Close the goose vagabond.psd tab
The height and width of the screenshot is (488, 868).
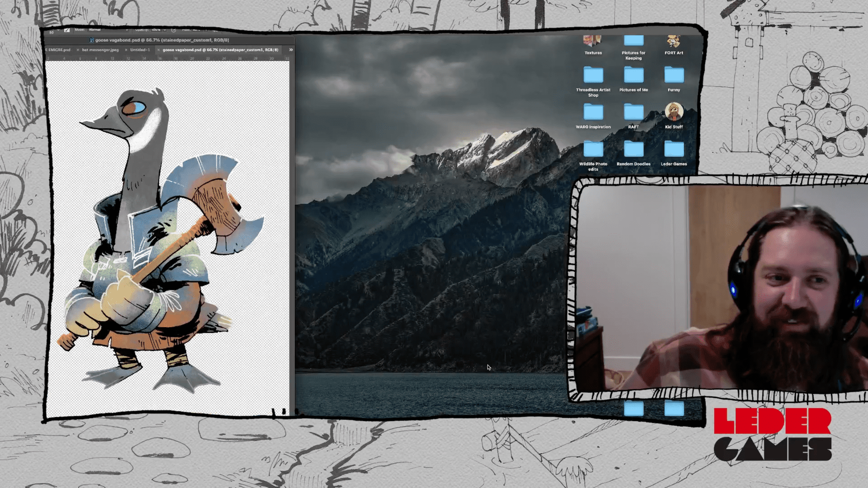coord(158,50)
